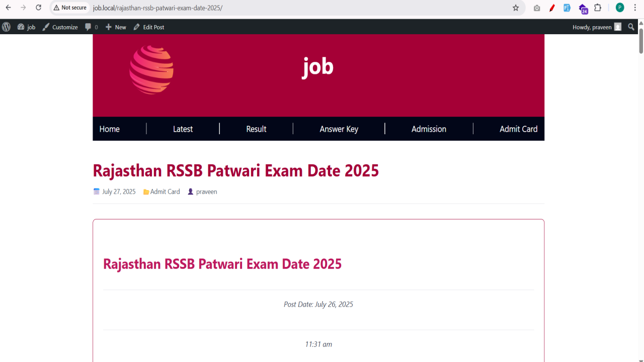Open the New content menu
The height and width of the screenshot is (362, 644).
coord(116,27)
